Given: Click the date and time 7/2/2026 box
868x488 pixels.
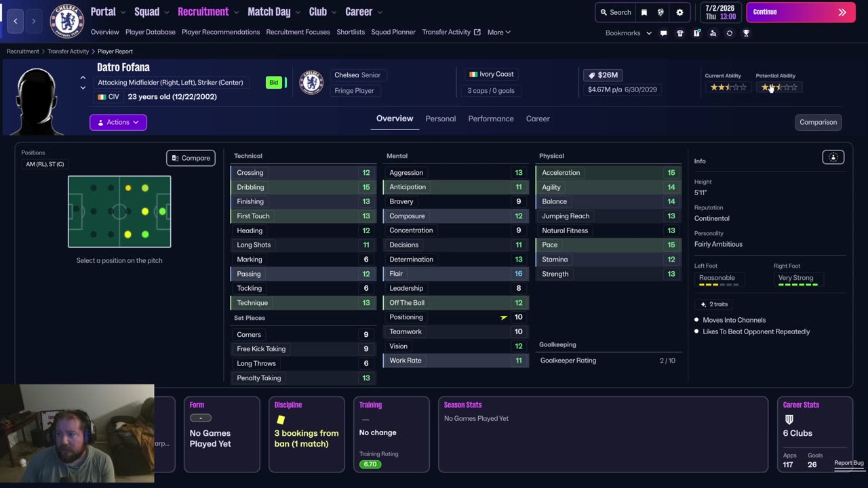Looking at the screenshot, I should 720,12.
